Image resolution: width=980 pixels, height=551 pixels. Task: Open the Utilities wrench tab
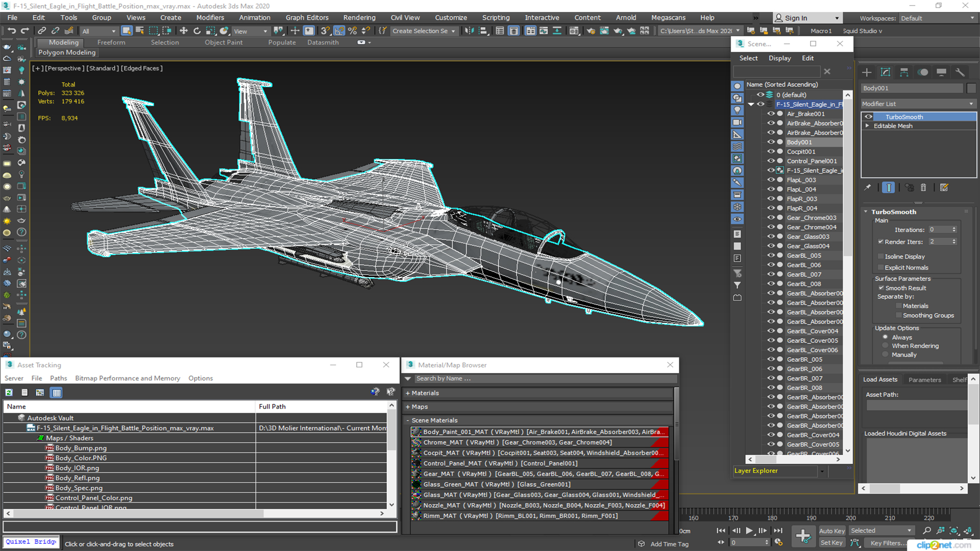coord(960,72)
